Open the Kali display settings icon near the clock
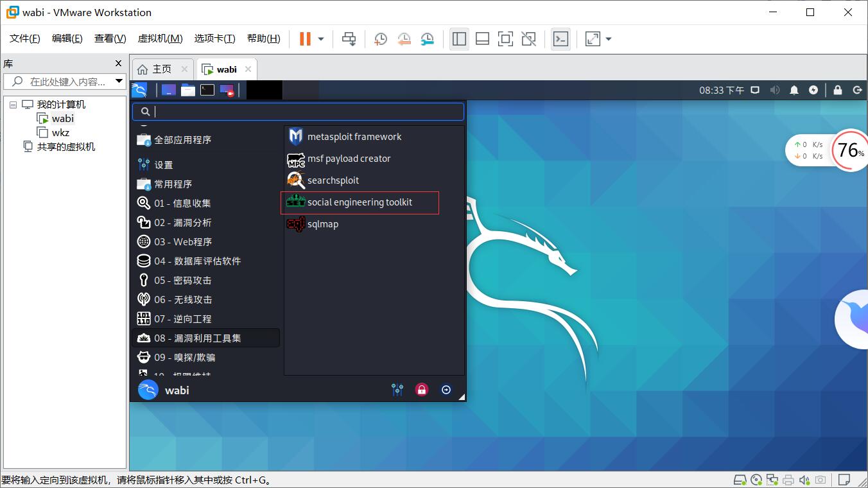 click(755, 90)
